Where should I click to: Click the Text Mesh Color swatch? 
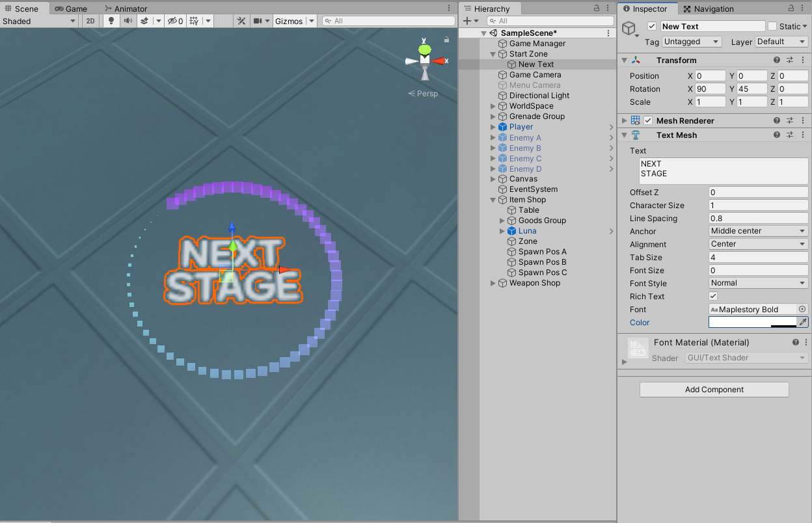pos(752,322)
